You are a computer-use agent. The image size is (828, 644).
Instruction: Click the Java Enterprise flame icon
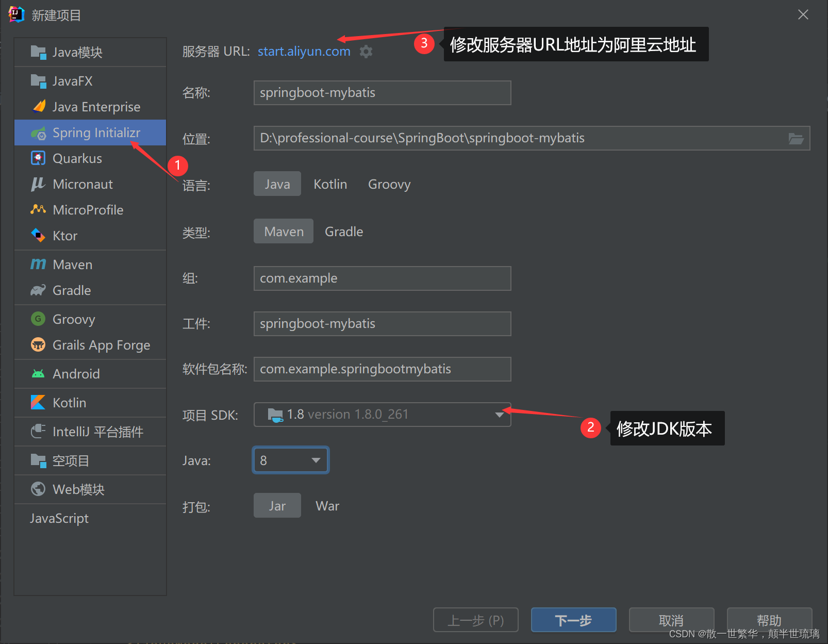(x=38, y=107)
